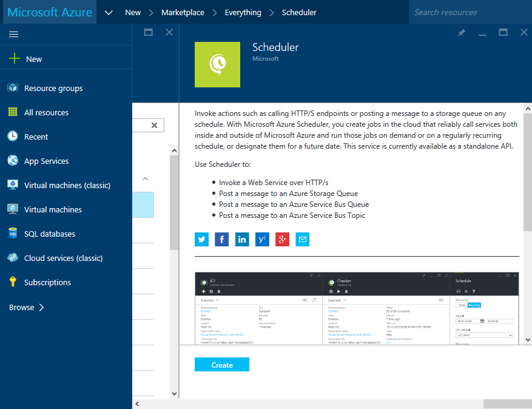The height and width of the screenshot is (409, 532).
Task: Share Scheduler on LinkedIn
Action: [x=242, y=239]
